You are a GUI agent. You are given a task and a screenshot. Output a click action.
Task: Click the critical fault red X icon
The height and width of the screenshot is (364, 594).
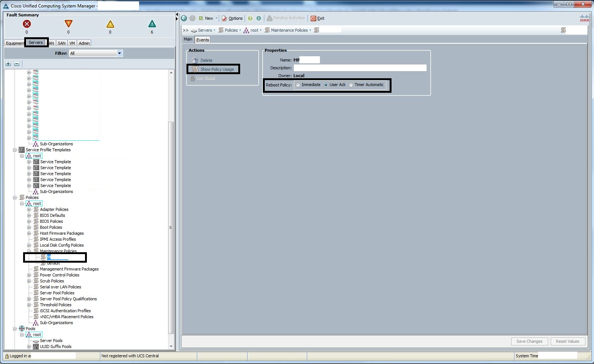[x=26, y=24]
